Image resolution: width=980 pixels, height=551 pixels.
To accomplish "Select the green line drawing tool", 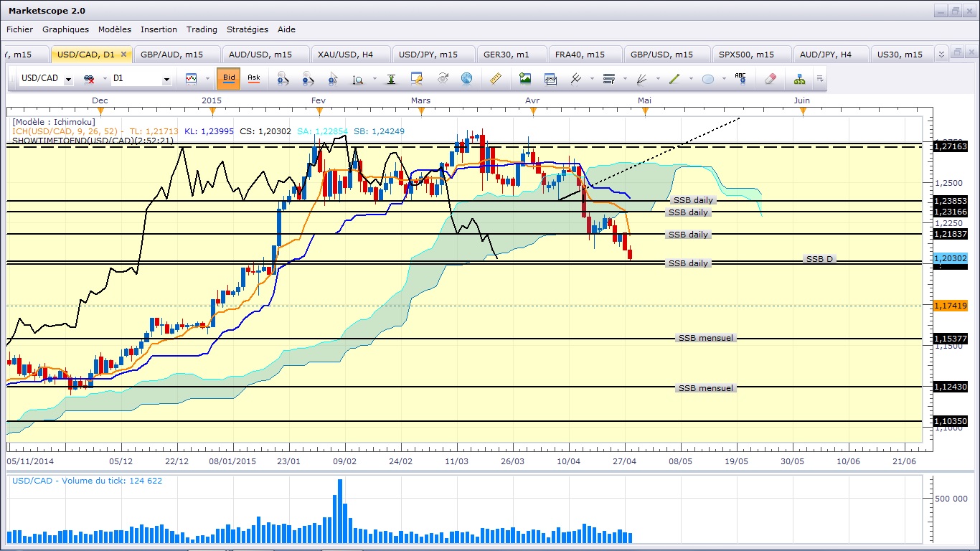I will (x=674, y=79).
